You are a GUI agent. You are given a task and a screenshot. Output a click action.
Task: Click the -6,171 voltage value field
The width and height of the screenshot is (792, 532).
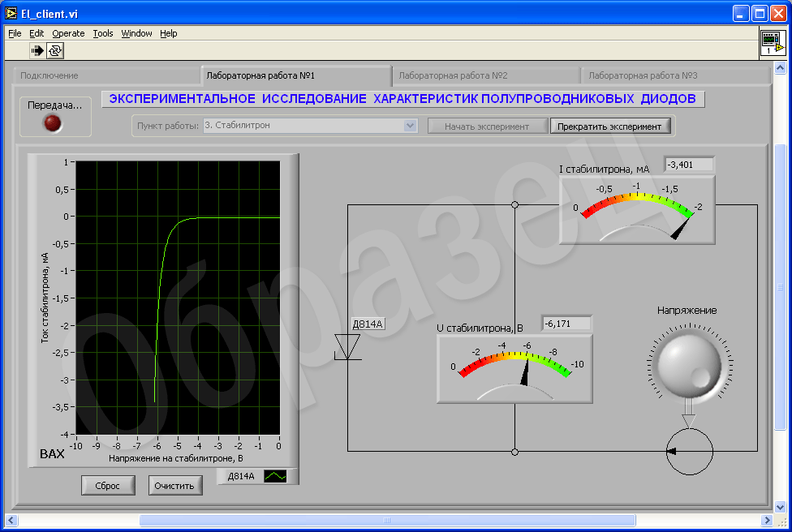pyautogui.click(x=566, y=324)
